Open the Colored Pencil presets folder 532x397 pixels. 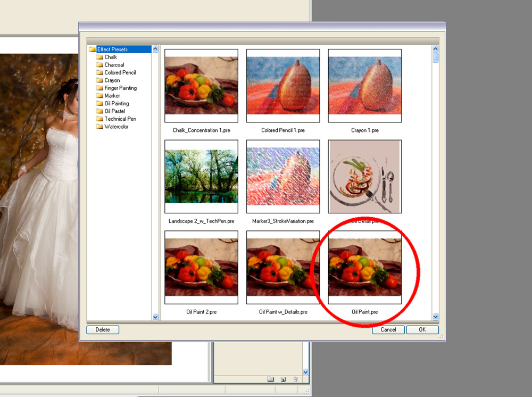[x=120, y=72]
